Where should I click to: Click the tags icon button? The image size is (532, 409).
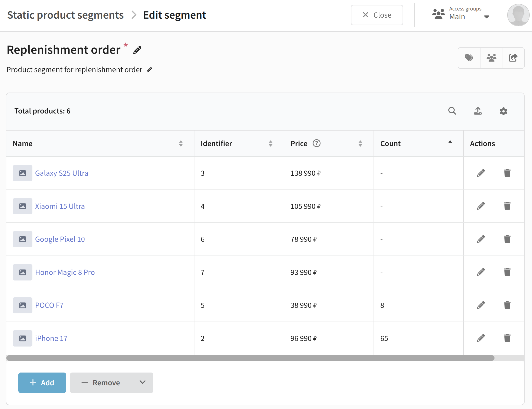coord(469,58)
